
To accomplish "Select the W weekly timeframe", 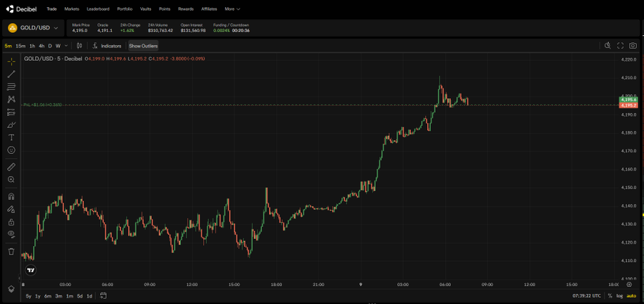I will click(58, 46).
